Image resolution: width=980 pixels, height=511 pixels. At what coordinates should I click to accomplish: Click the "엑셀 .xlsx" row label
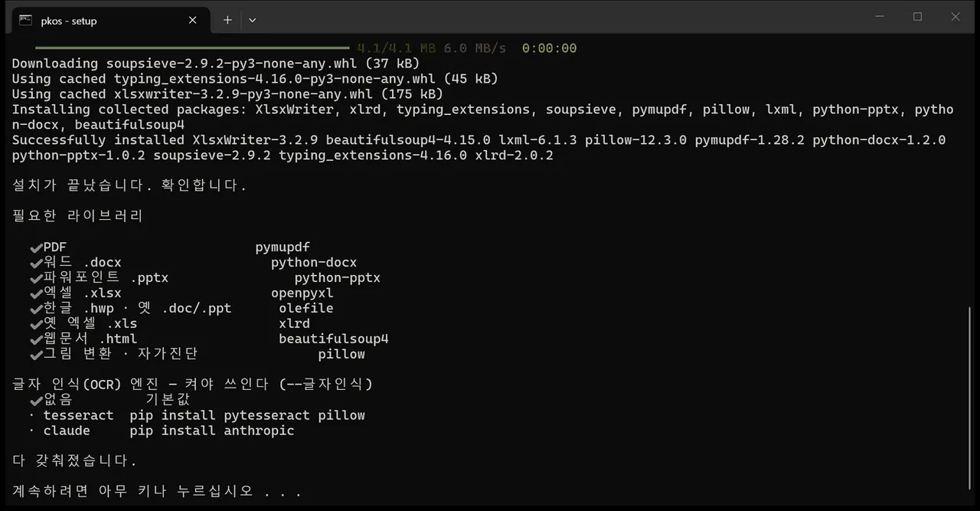(x=82, y=293)
